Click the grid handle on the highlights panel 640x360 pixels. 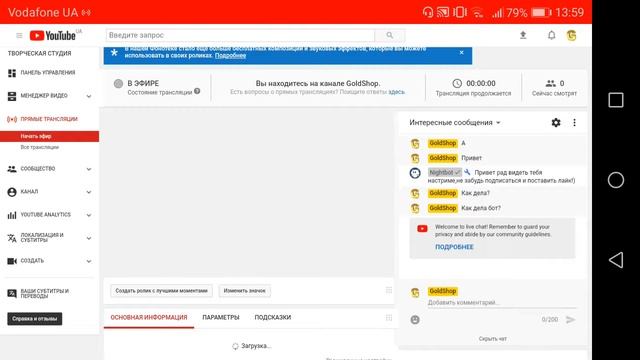389,290
